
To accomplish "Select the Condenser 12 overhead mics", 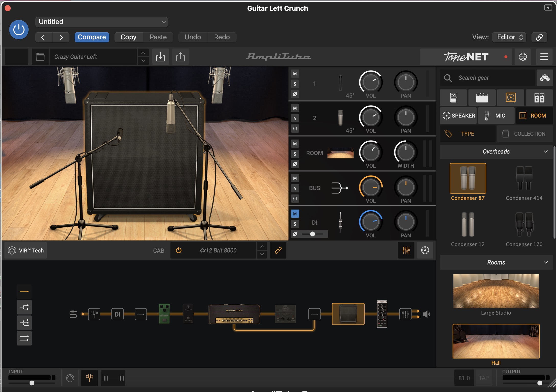I will click(468, 225).
